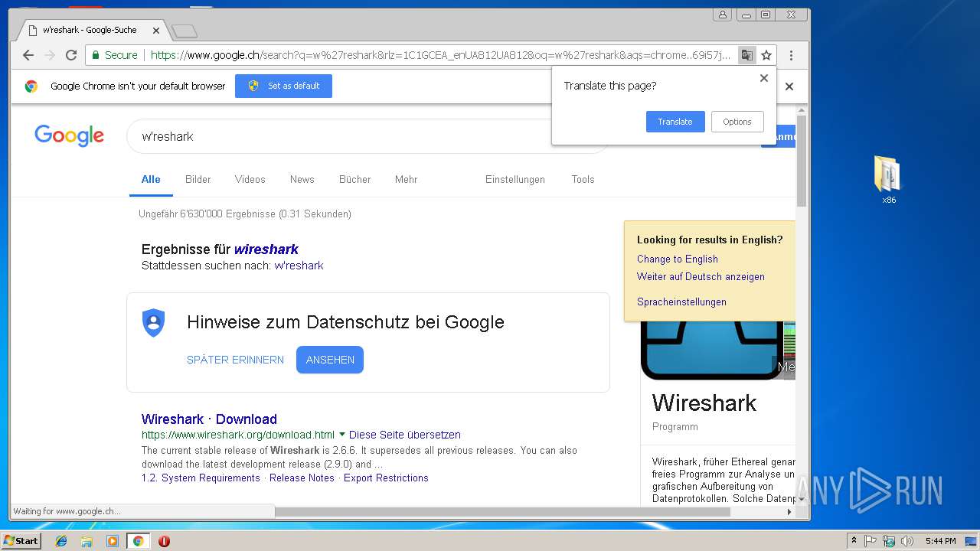Open 1.2. System Requirements sublink

(x=201, y=478)
